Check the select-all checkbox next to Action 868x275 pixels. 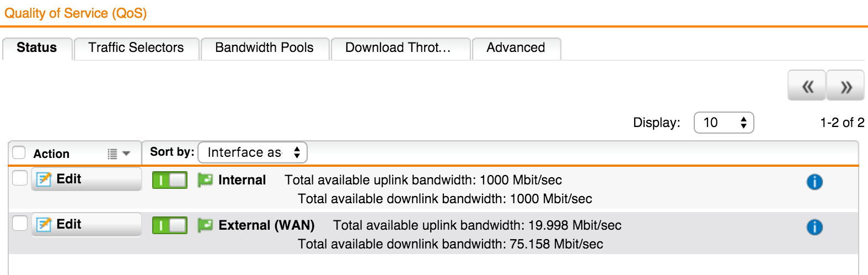[x=19, y=152]
